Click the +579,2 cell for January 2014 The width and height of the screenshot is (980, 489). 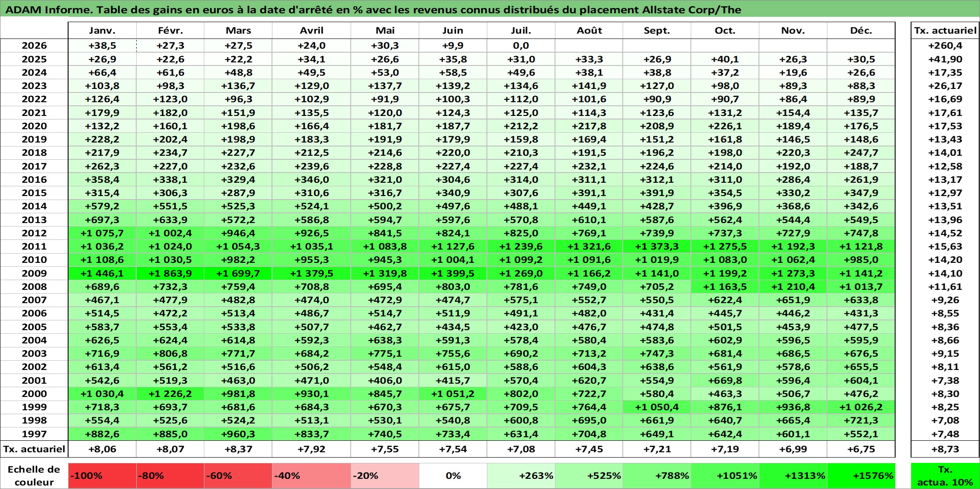[102, 206]
